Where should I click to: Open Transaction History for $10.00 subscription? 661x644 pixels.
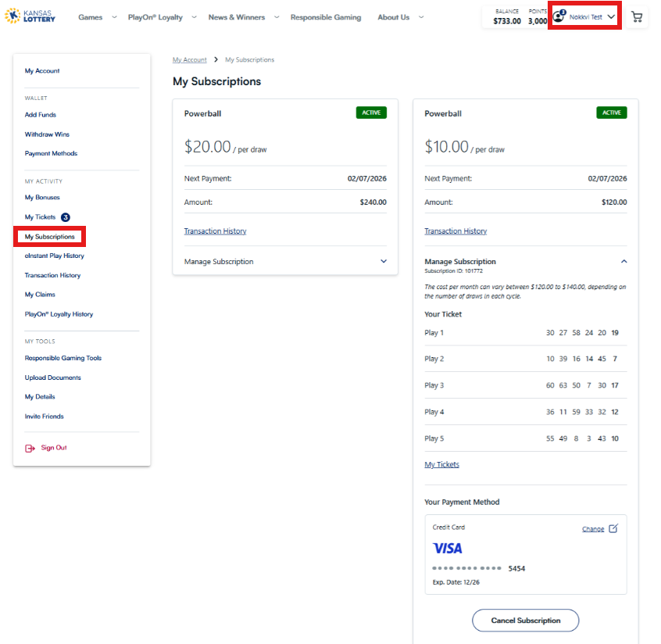[456, 231]
